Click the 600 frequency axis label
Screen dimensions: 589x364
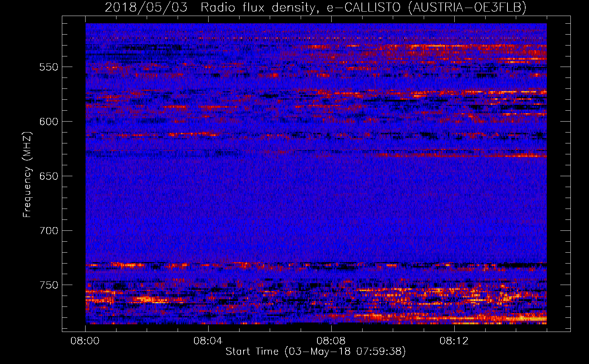click(x=49, y=122)
